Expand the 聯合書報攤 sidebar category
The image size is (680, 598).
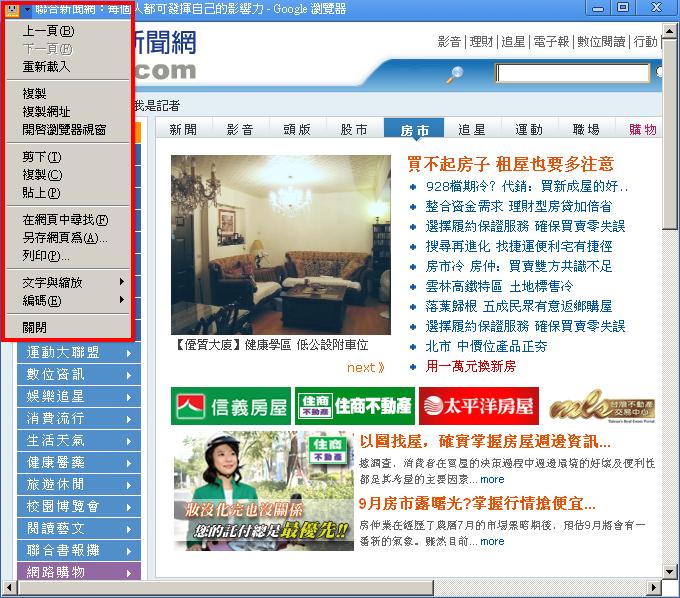click(x=79, y=551)
